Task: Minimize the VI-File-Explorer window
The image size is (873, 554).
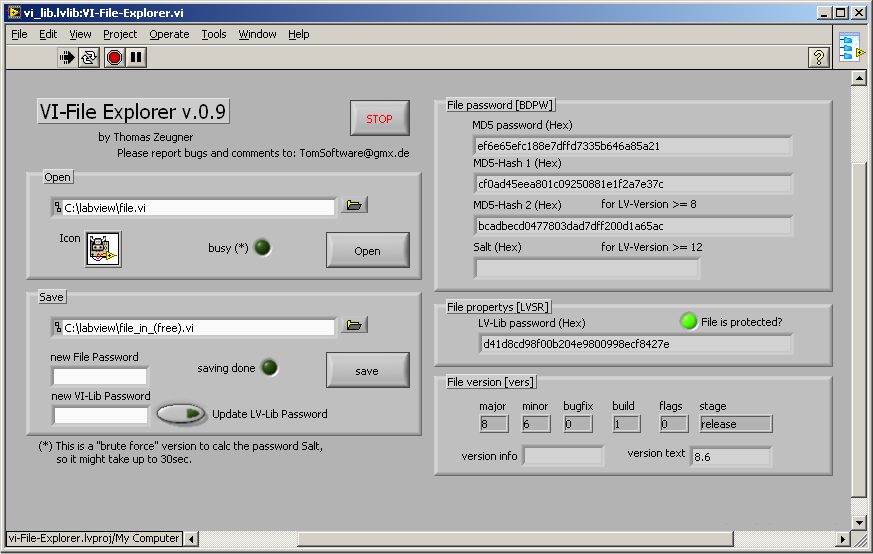Action: [825, 12]
